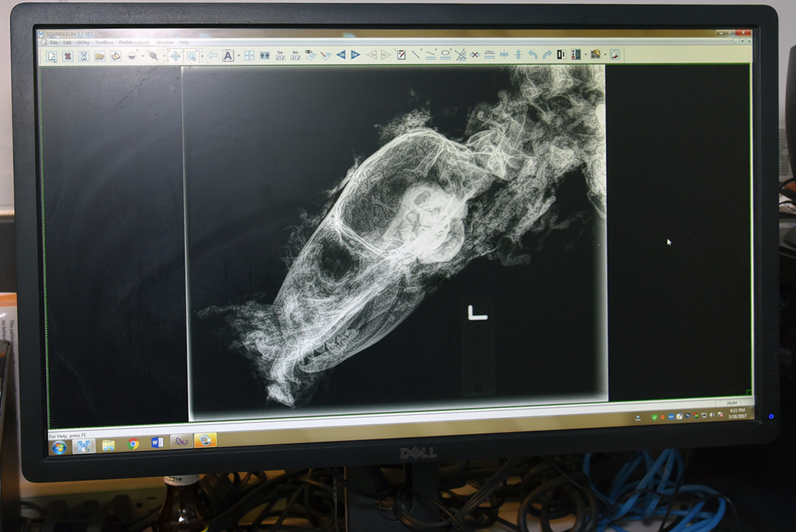
Task: Select the Pan tool on the toolbar
Action: coord(175,55)
